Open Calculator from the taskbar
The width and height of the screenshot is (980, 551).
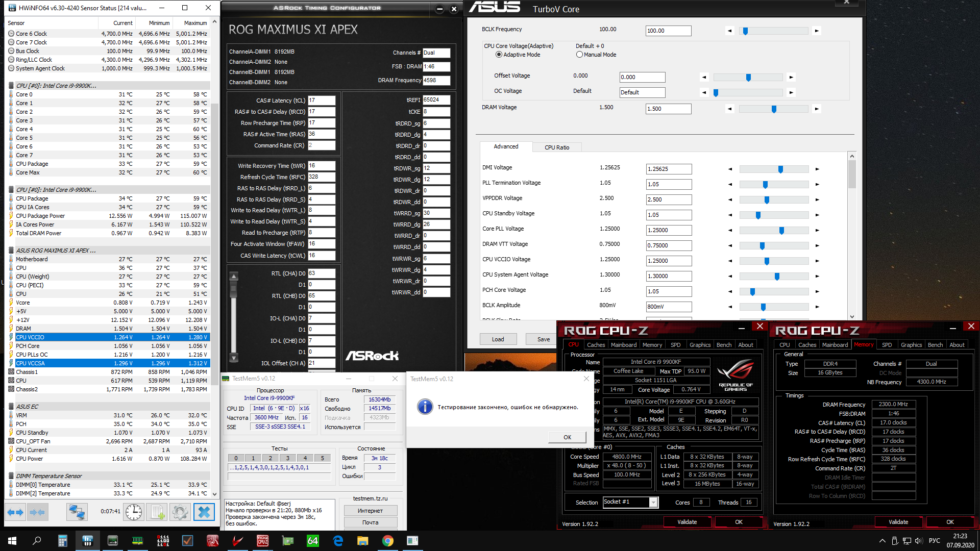coord(63,541)
